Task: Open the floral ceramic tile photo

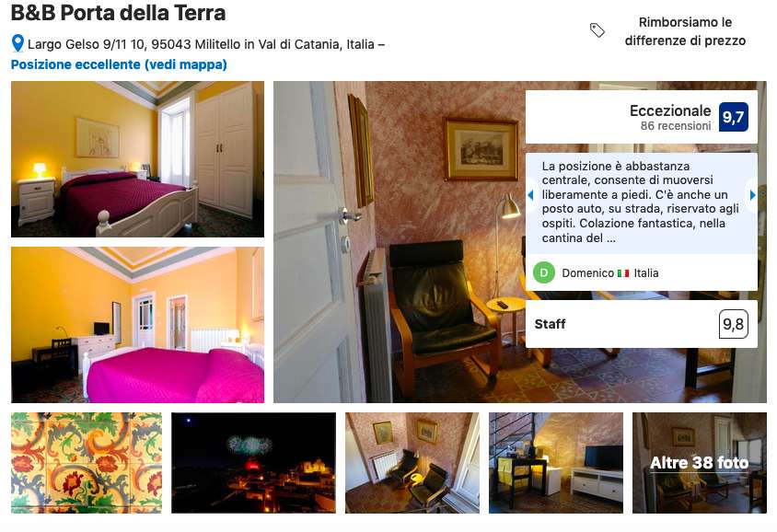Action: coord(87,463)
